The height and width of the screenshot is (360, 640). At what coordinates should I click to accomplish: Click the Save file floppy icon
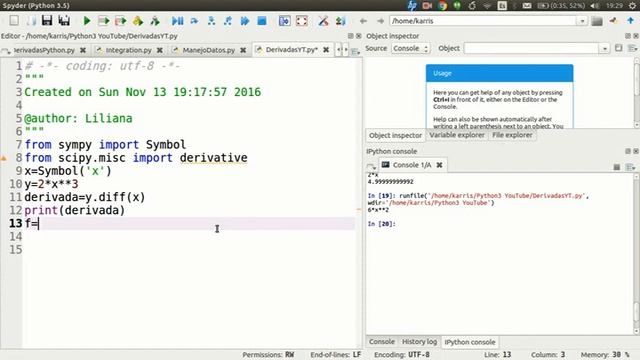coord(47,20)
